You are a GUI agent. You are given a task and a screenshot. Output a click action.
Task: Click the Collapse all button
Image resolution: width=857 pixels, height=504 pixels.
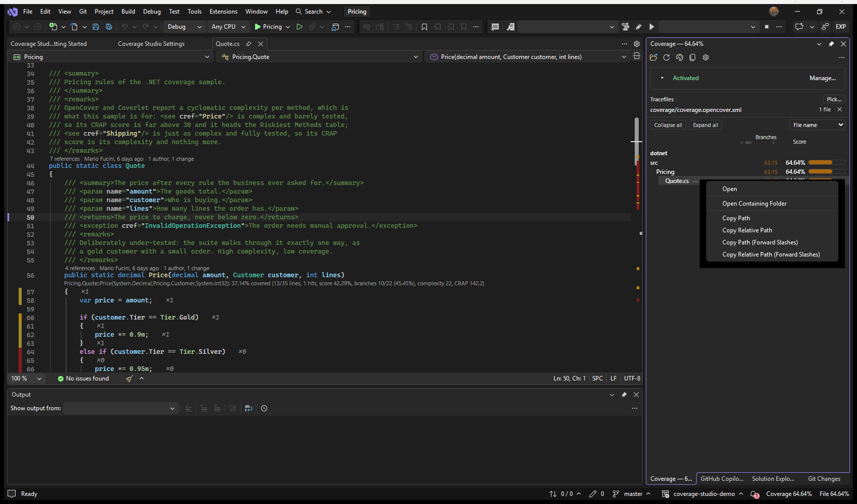click(668, 125)
